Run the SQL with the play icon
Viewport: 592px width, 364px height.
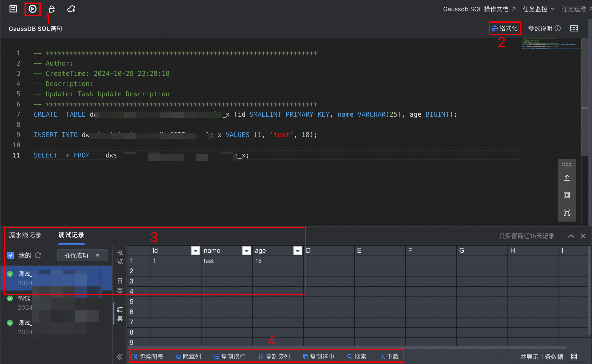(32, 9)
